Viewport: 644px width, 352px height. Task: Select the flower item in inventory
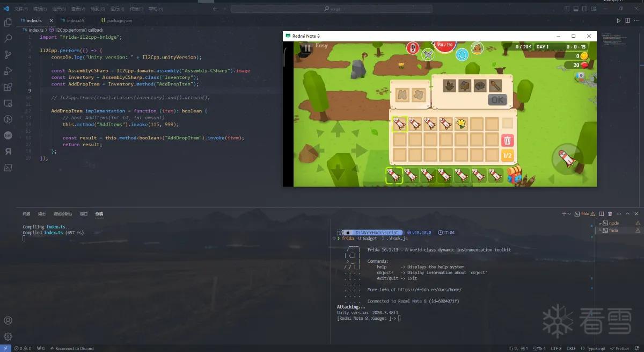[461, 124]
